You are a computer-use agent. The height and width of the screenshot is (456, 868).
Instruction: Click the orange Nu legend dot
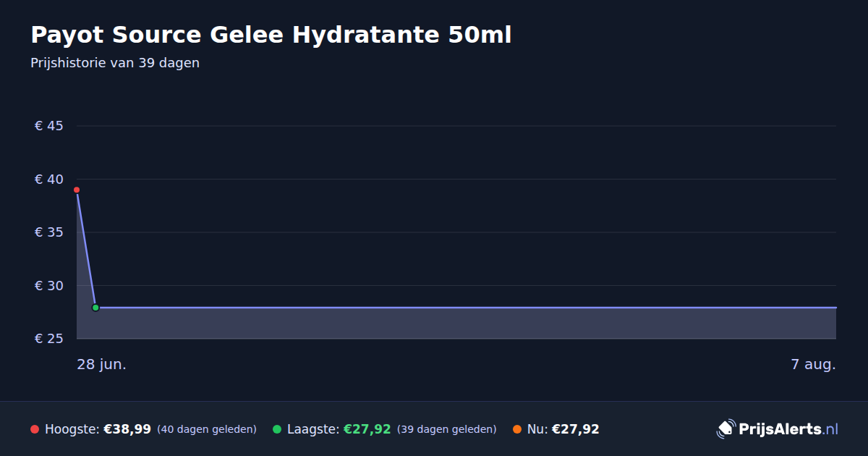point(517,429)
